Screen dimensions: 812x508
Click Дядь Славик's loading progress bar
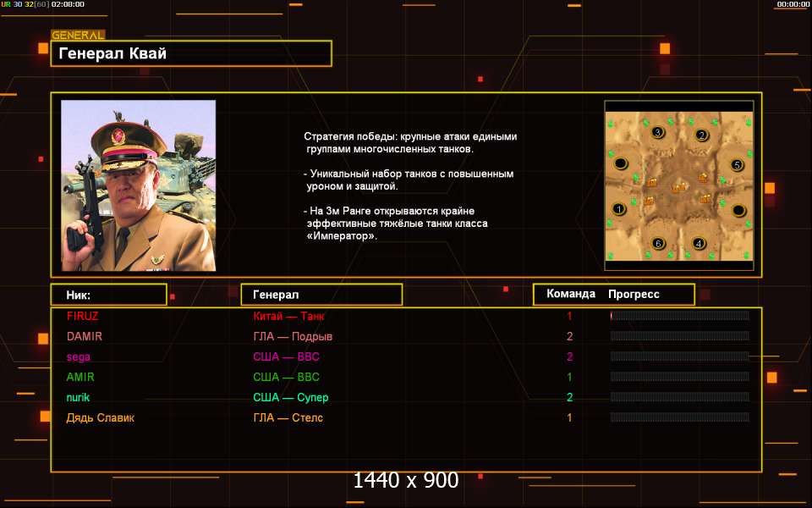pyautogui.click(x=679, y=417)
